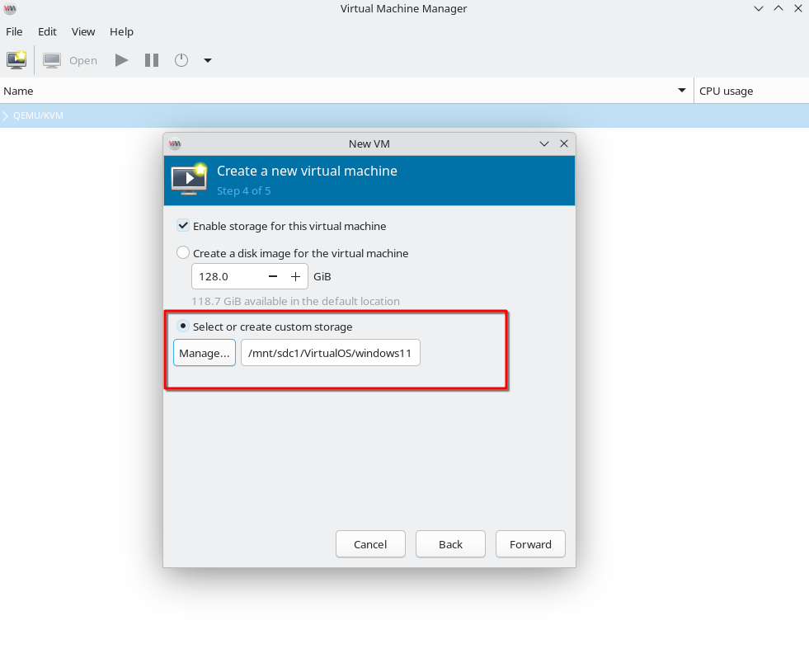
Task: Click the custom storage path field
Action: tap(330, 353)
